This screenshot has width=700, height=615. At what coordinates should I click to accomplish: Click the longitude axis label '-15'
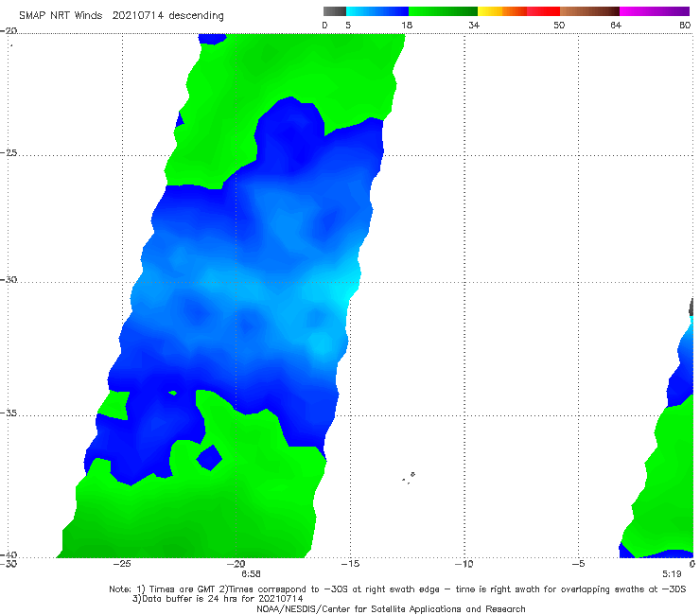[x=350, y=564]
